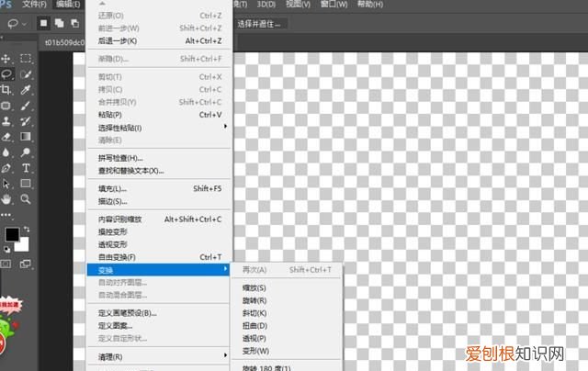Viewport: 588px width, 371px height.
Task: Choose 粘贴(P) menu entry
Action: [159, 115]
